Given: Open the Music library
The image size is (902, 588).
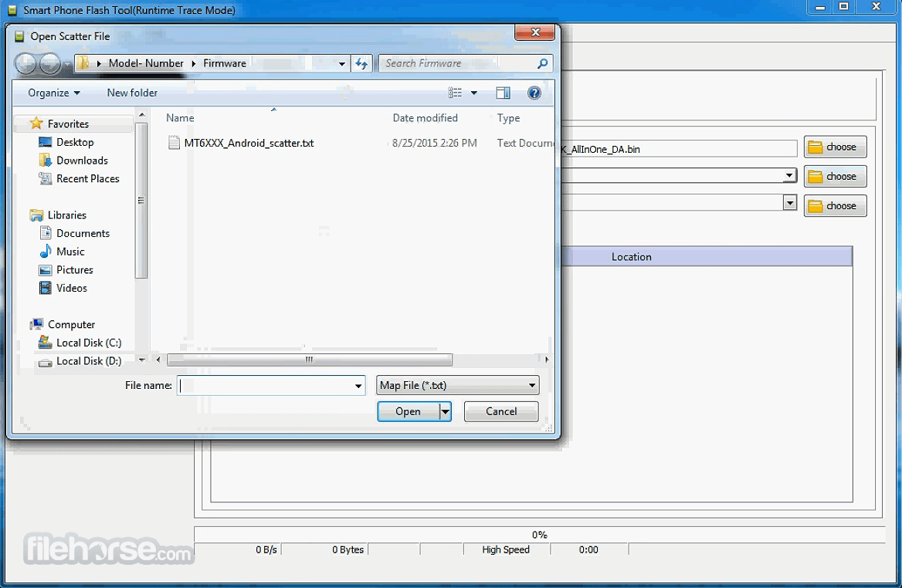Looking at the screenshot, I should (70, 252).
